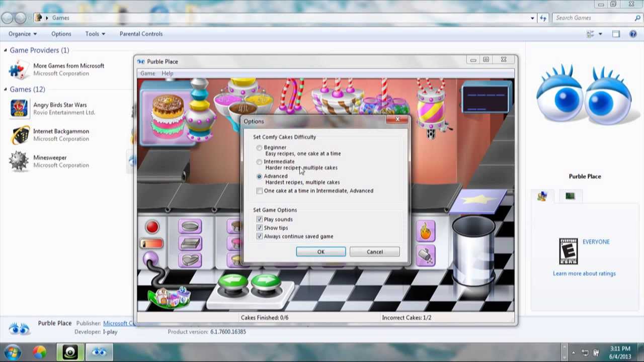Uncheck the Play sounds option
Viewport: 644px width, 362px height.
click(259, 220)
